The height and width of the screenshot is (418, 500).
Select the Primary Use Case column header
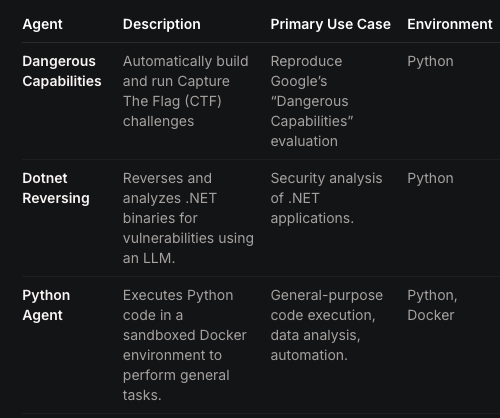(330, 24)
